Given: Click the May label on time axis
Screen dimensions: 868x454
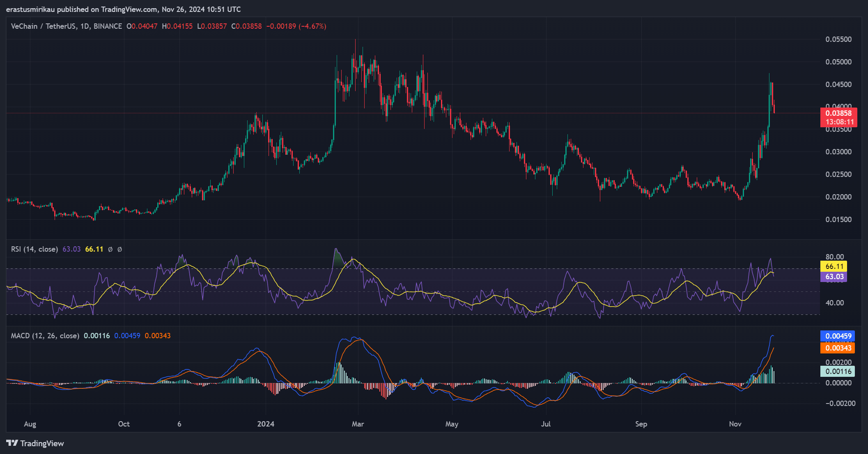Looking at the screenshot, I should click(x=452, y=424).
